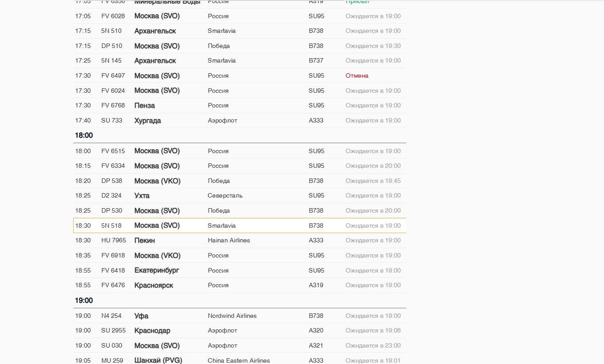
Task: Click the Пенза destination link
Action: coord(144,106)
